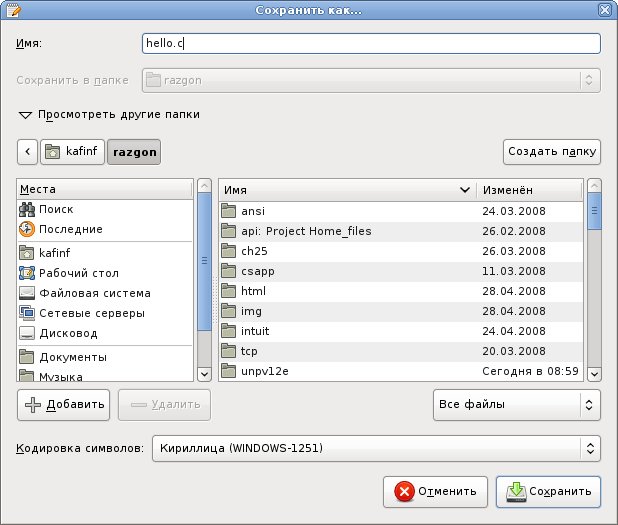Screen dimensions: 618x525
Task: Click the Дисковод floppy drive icon
Action: [x=27, y=333]
